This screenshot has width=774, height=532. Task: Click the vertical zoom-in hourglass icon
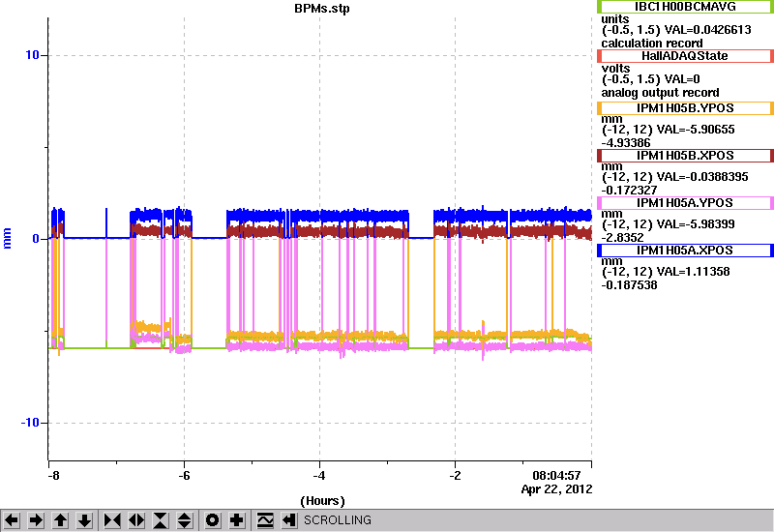click(x=161, y=520)
